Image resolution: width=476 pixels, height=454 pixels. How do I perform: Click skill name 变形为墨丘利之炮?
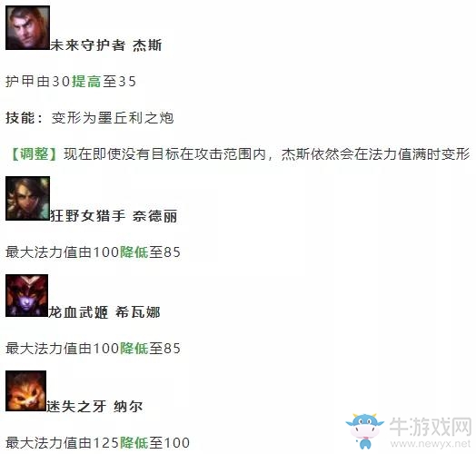point(113,118)
